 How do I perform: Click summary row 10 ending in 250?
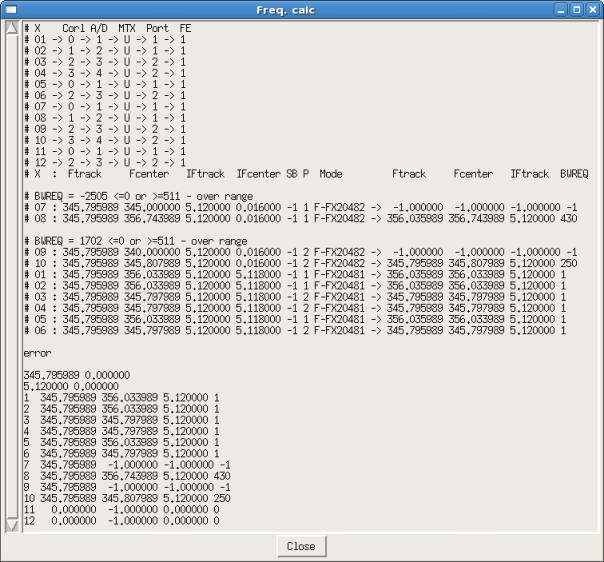tap(127, 498)
